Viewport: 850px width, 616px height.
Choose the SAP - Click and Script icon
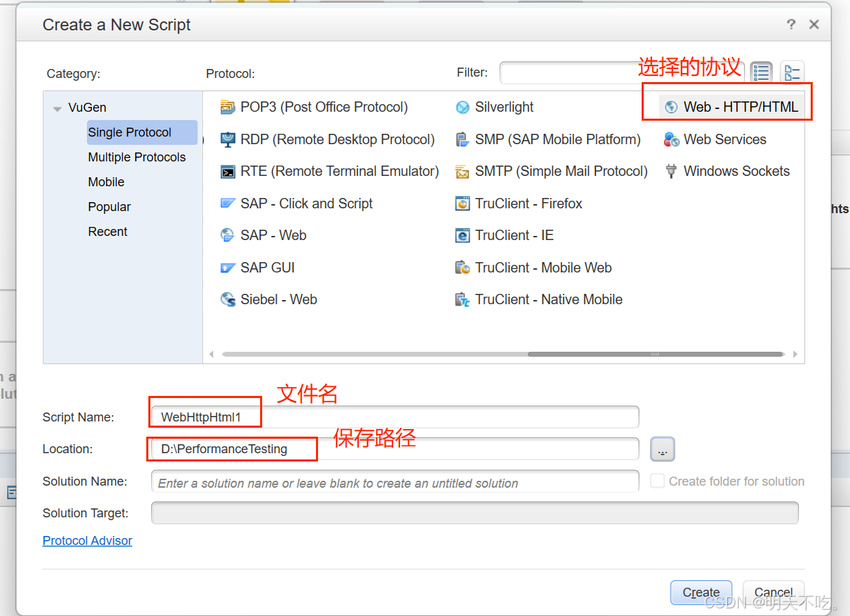point(228,203)
